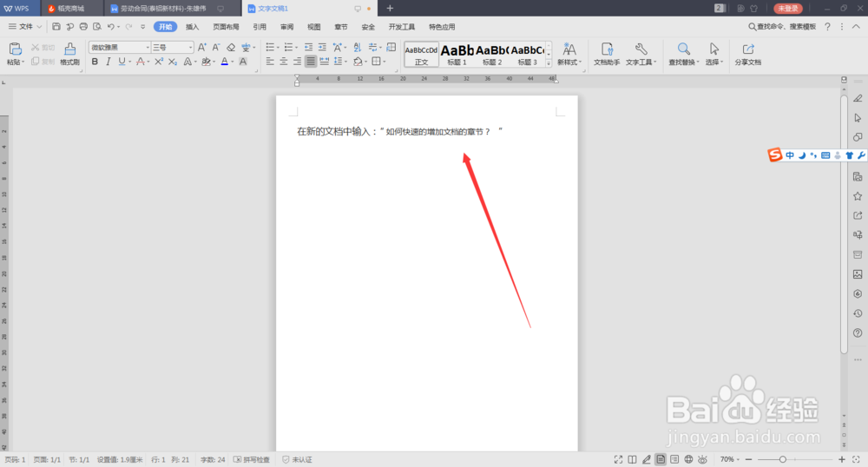Open the File (文件) menu

click(x=25, y=27)
